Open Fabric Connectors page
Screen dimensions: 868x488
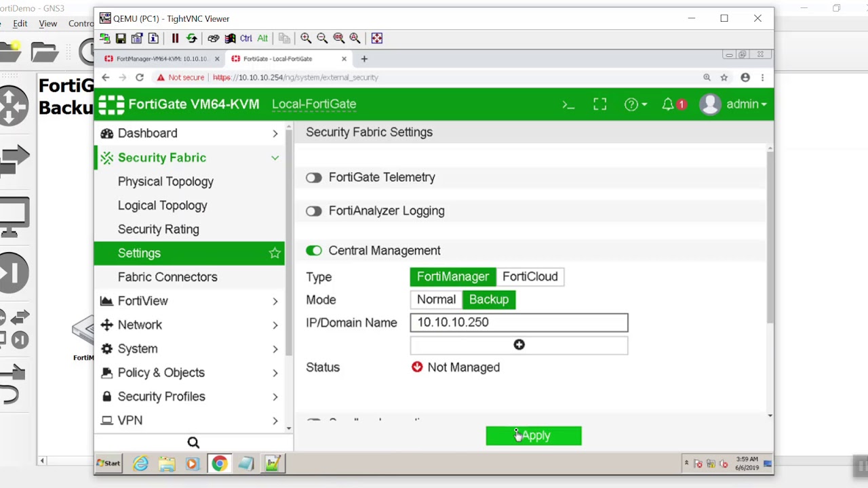click(167, 277)
